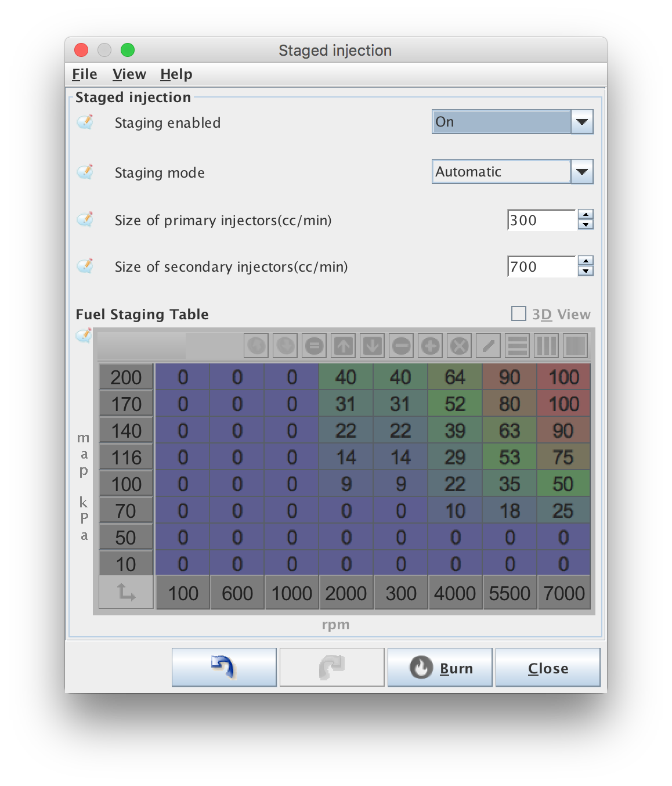Click the decrement-cells circle down-arrow toolbar icon

(x=286, y=346)
